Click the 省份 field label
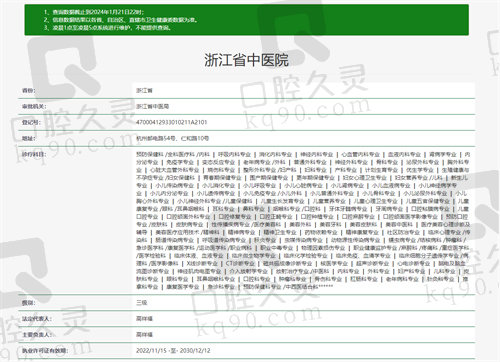This screenshot has width=500, height=362. pyautogui.click(x=29, y=90)
